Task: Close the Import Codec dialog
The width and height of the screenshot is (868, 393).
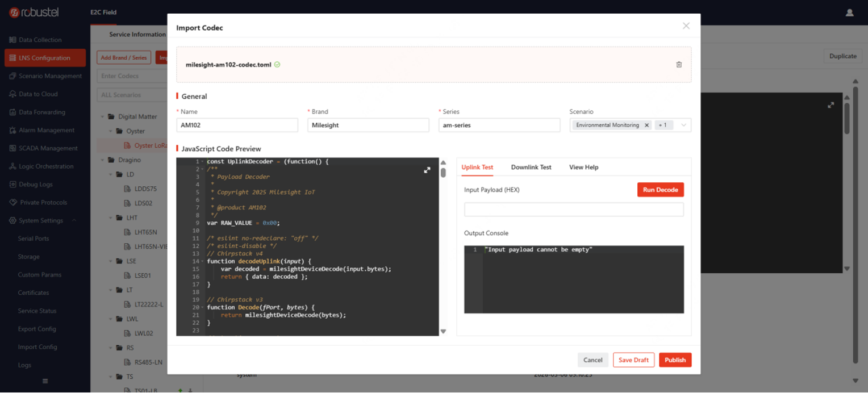Action: point(686,26)
